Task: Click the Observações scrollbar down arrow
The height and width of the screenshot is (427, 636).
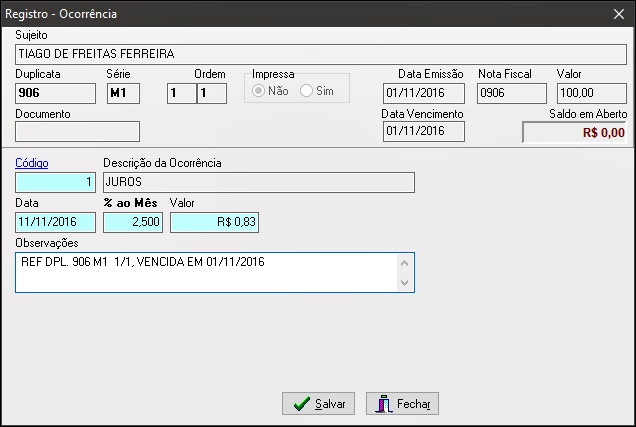Action: pyautogui.click(x=404, y=282)
